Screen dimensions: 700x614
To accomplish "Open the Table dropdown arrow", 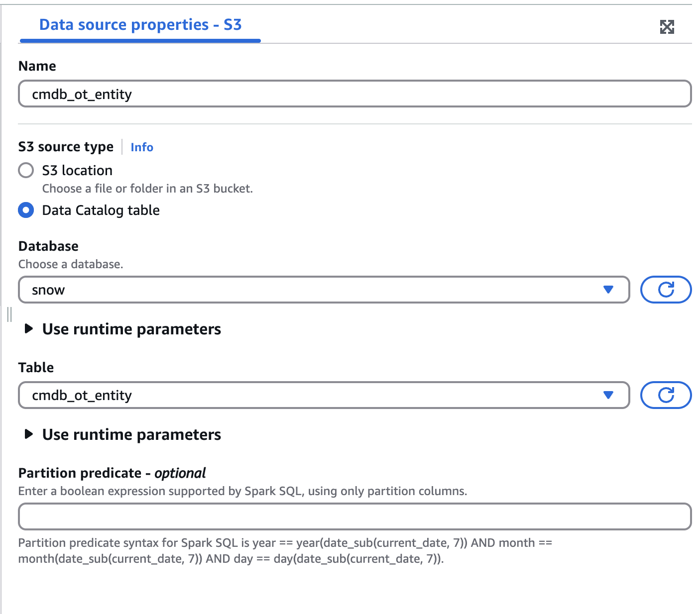I will [608, 395].
